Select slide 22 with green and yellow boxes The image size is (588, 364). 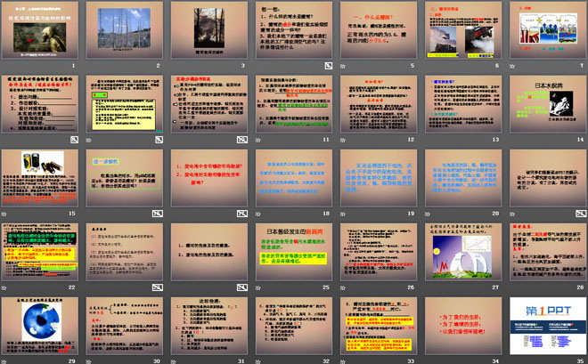(x=40, y=251)
